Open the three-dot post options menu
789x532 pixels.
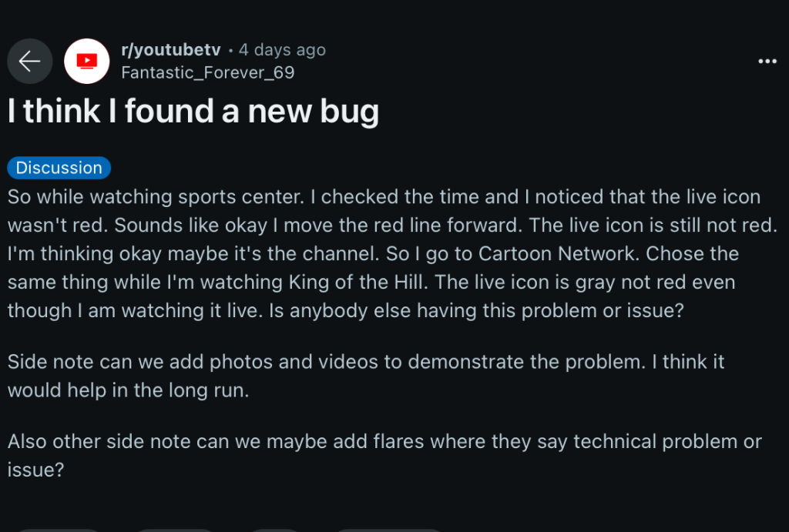pos(767,62)
